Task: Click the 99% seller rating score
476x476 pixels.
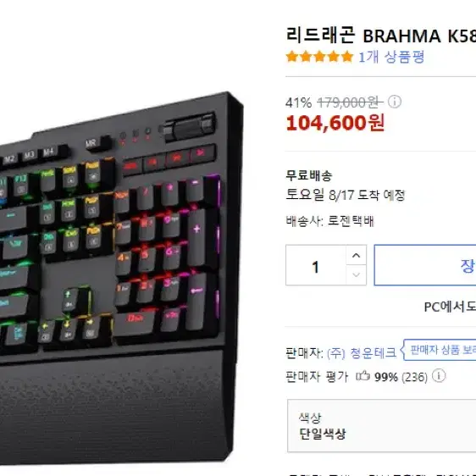Action: click(x=386, y=377)
